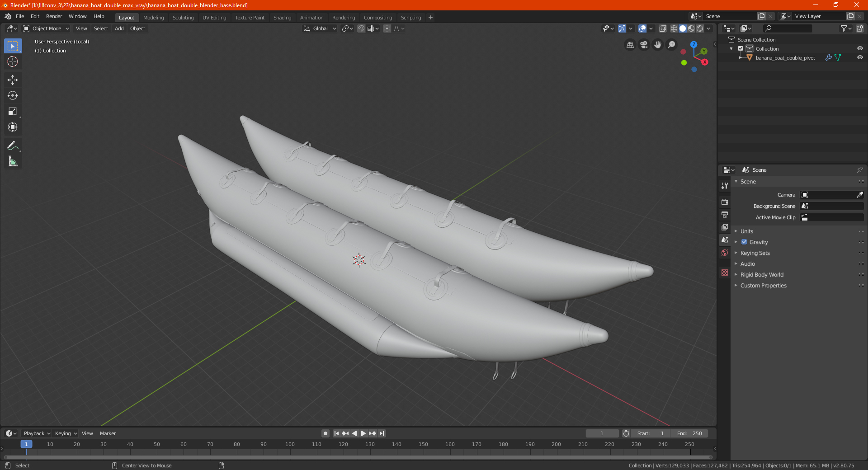This screenshot has width=868, height=470.
Task: Pin the Scene properties panel
Action: click(x=859, y=170)
